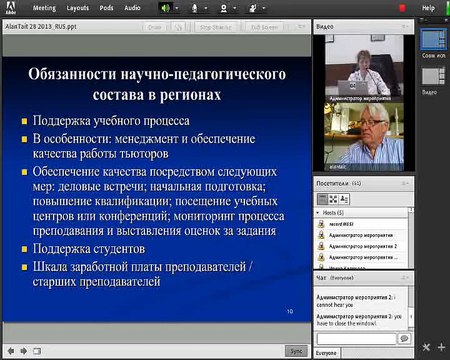Select the Everyone chat tab
Screen dimensions: 450x360
point(326,353)
